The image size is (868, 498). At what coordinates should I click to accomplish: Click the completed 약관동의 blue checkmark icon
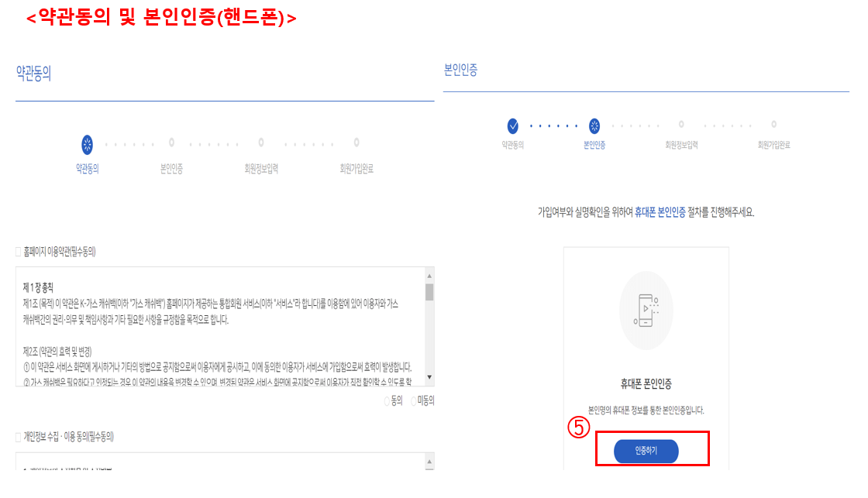[x=511, y=125]
